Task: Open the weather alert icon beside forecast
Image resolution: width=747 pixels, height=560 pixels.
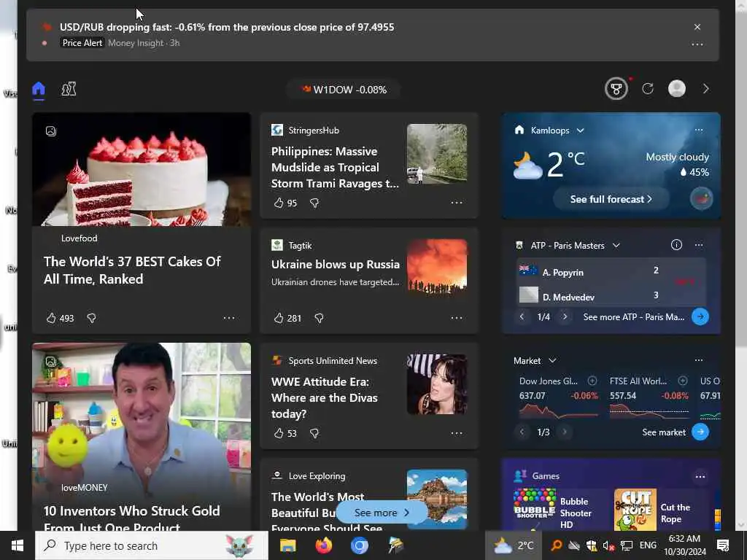Action: pyautogui.click(x=701, y=198)
